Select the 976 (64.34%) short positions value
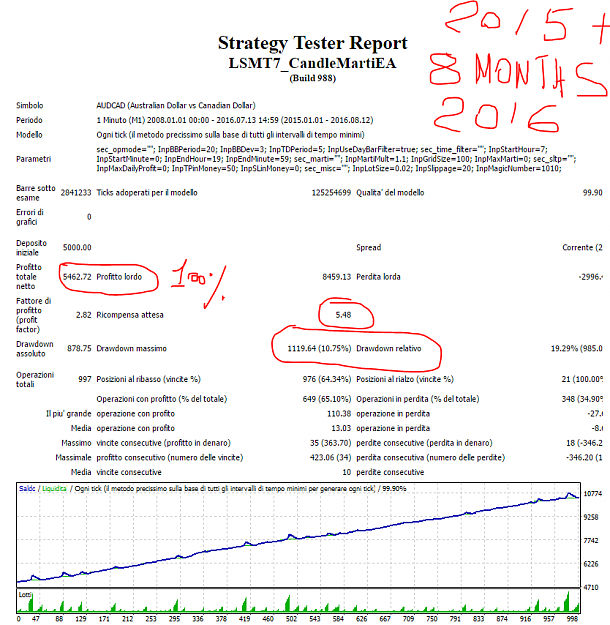The image size is (610, 625). pos(327,379)
